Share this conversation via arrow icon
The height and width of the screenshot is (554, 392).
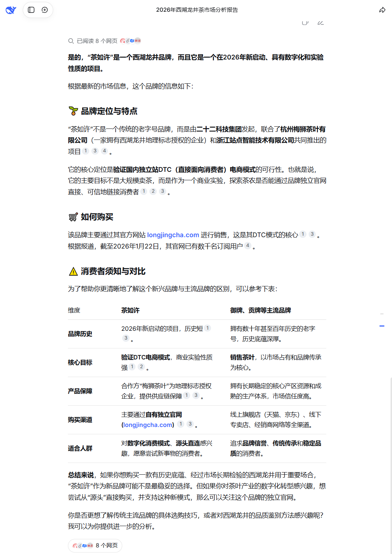(x=382, y=10)
